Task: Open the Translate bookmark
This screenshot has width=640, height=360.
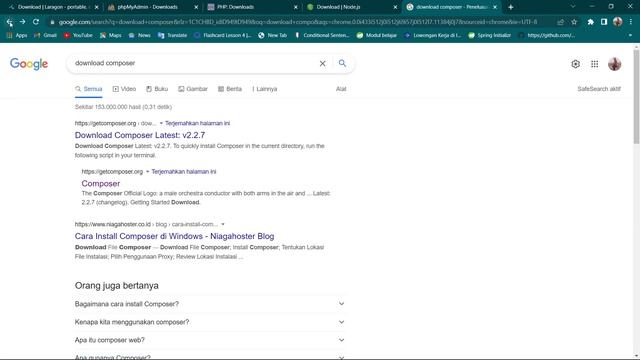Action: (x=173, y=36)
